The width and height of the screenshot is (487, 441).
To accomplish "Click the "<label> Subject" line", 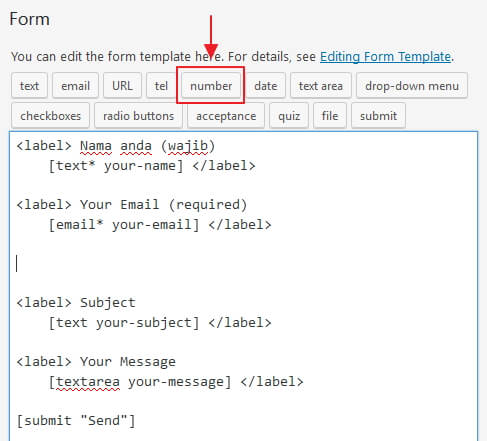I will (76, 303).
